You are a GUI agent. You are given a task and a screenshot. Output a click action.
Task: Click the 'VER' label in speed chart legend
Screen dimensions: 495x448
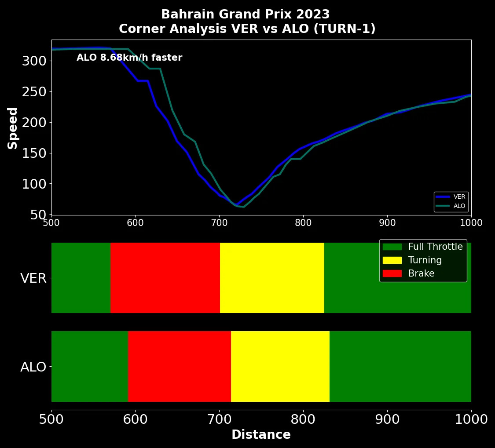point(459,197)
